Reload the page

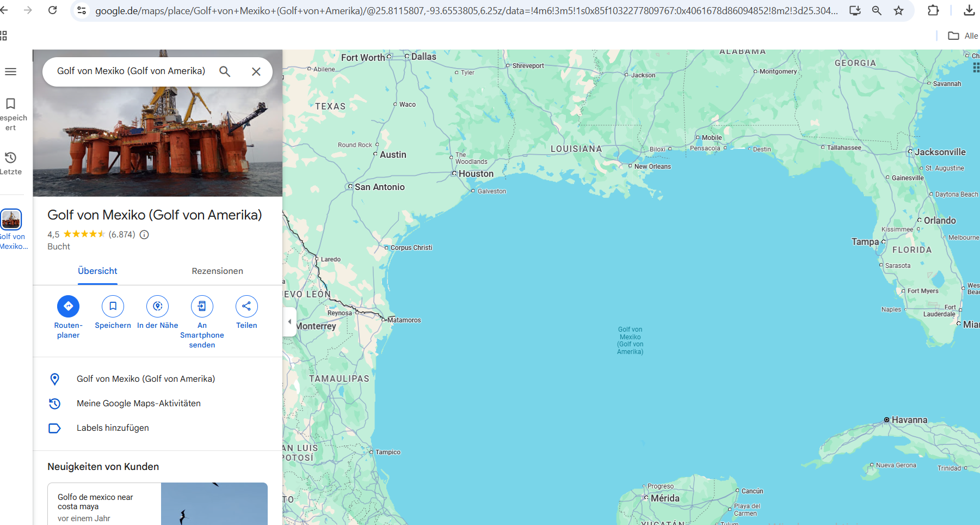pyautogui.click(x=53, y=10)
